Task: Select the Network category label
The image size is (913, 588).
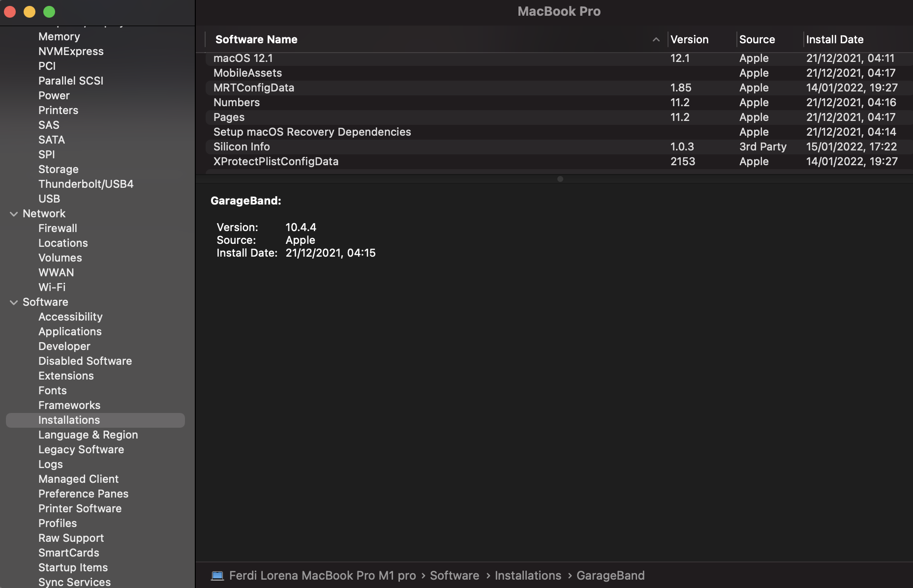Action: point(44,214)
